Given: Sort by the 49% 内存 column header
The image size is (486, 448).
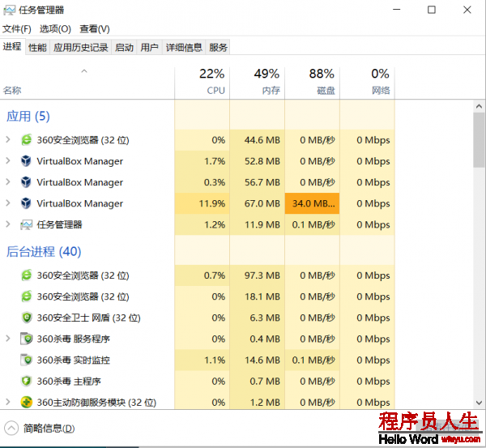Looking at the screenshot, I should (258, 83).
